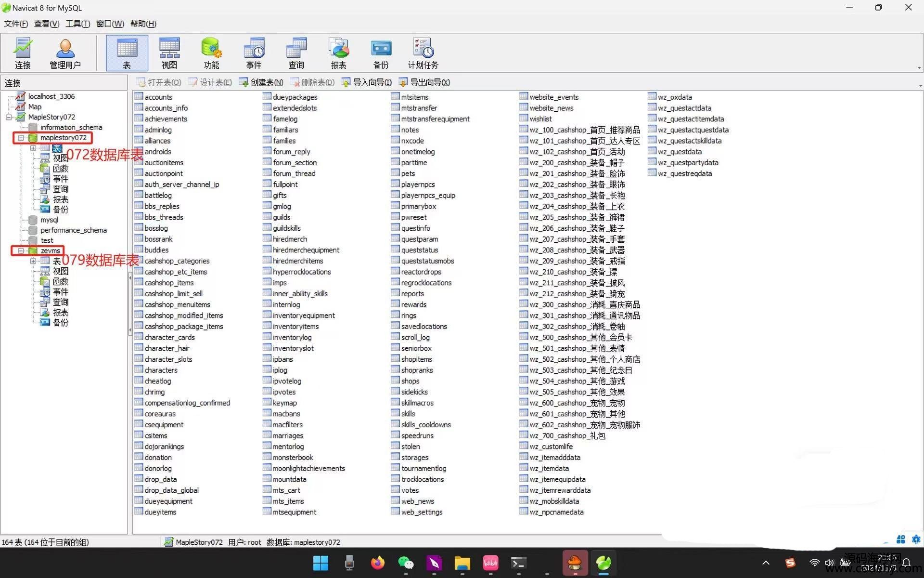
Task: Open the 计划任务 scheduled tasks icon
Action: click(423, 53)
